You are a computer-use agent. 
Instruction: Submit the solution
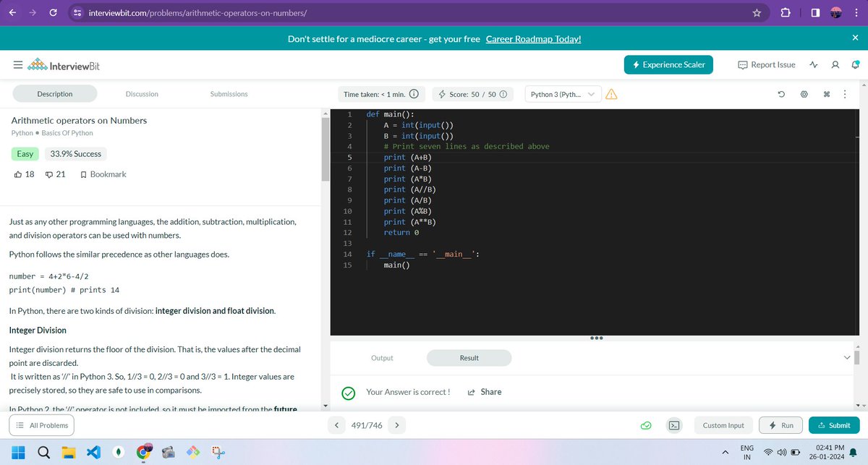(834, 425)
